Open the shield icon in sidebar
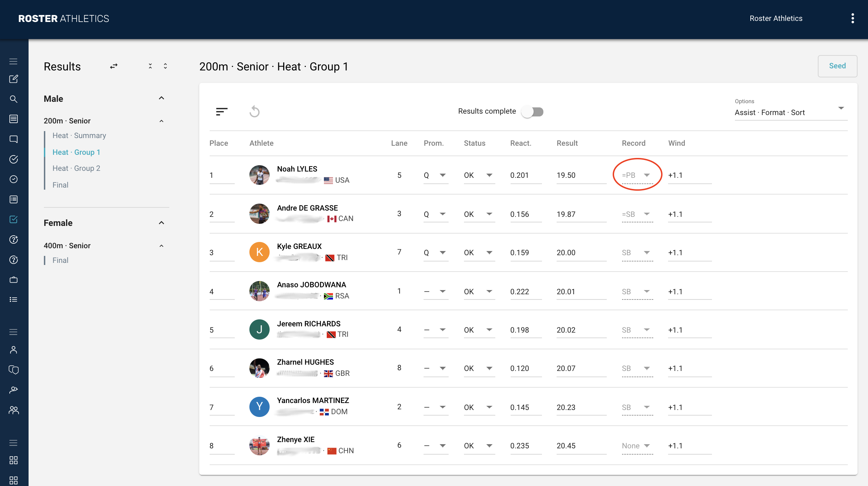 [x=14, y=370]
